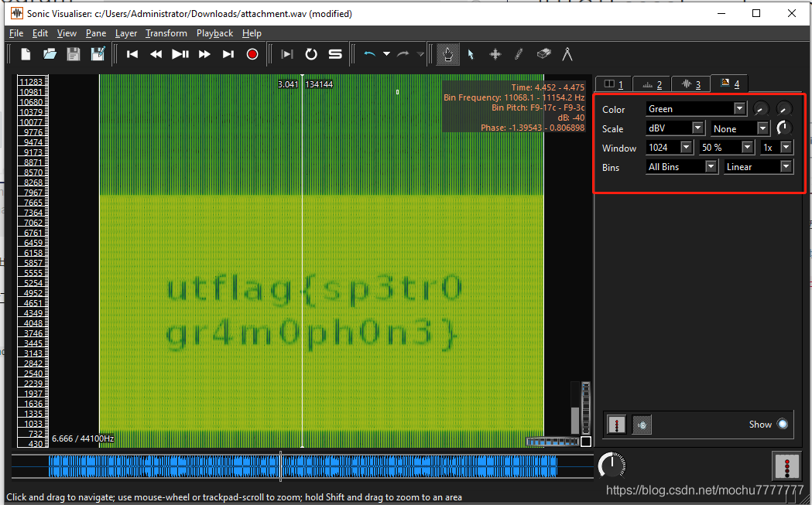812x505 pixels.
Task: Select the Navigate hand tool
Action: coord(447,54)
